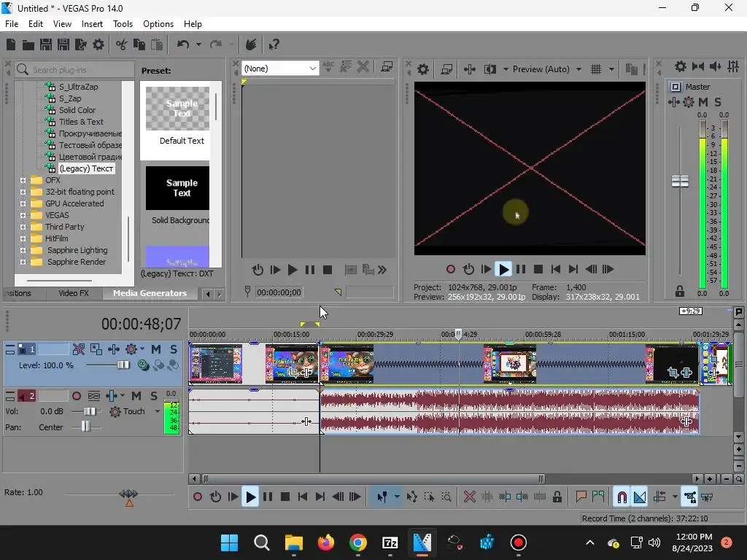
Task: Toggle split screen view in preview
Action: [489, 69]
